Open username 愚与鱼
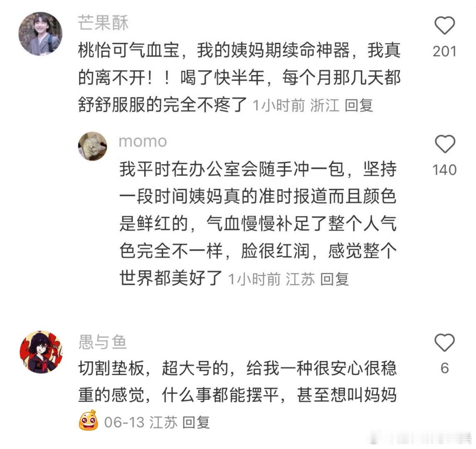476x449 pixels. click(x=103, y=342)
